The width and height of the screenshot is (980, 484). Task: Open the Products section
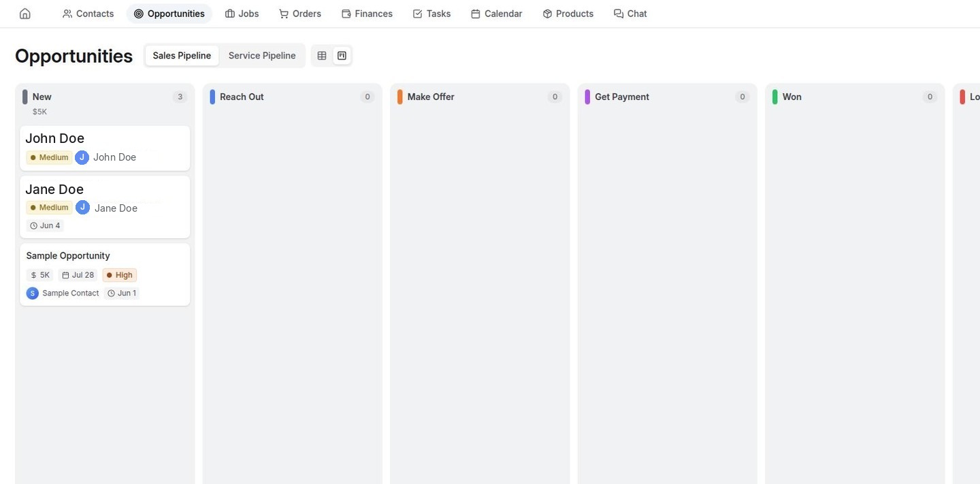click(x=568, y=14)
